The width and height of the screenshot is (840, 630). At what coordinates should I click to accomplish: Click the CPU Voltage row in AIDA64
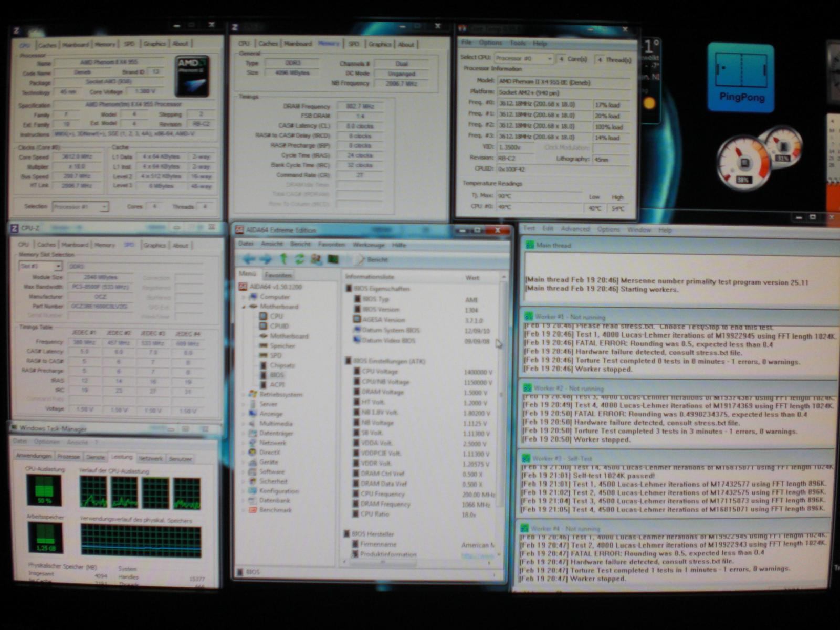(424, 372)
